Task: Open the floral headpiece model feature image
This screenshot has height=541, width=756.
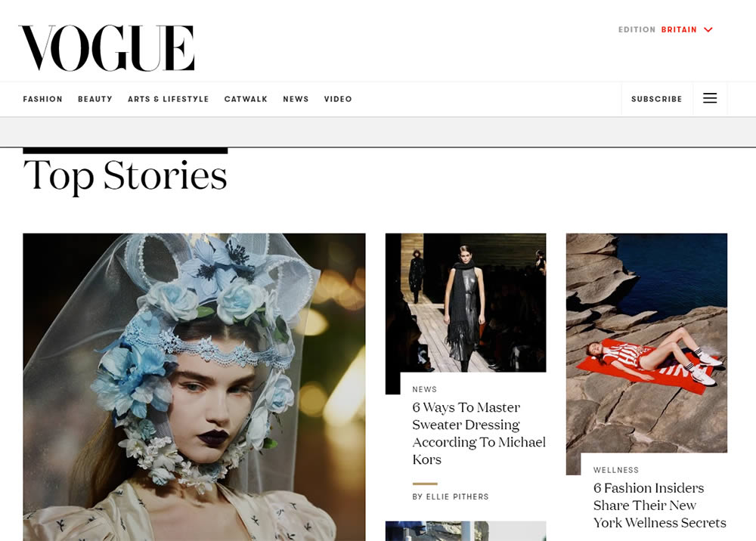Action: coord(194,387)
